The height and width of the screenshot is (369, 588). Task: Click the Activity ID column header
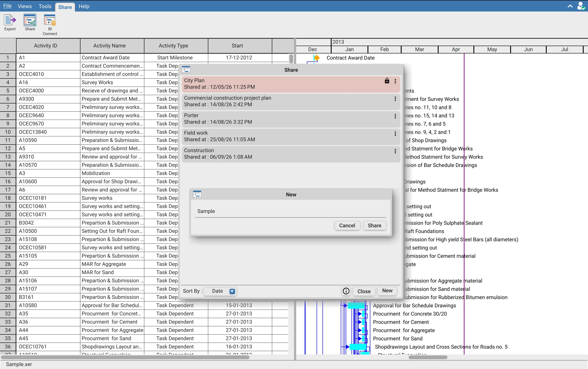pyautogui.click(x=48, y=46)
